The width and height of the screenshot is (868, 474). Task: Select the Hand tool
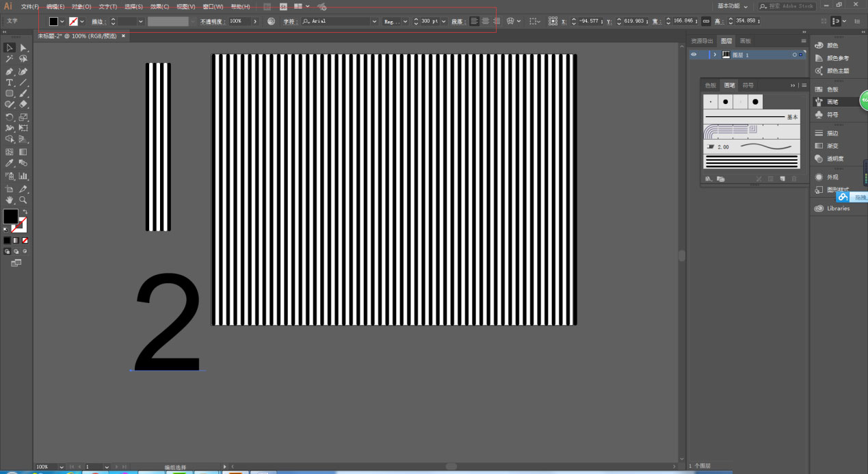[10, 200]
